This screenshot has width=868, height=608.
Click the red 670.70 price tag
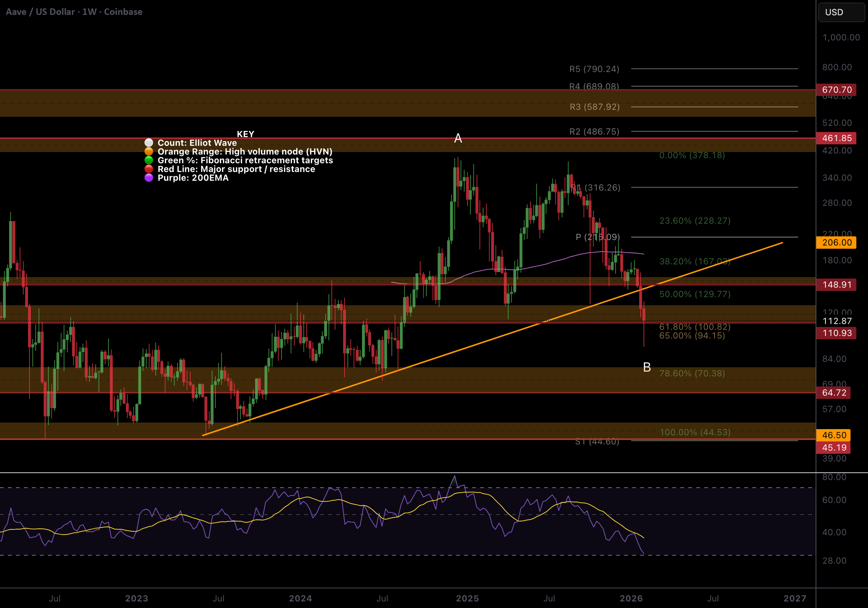pyautogui.click(x=836, y=90)
